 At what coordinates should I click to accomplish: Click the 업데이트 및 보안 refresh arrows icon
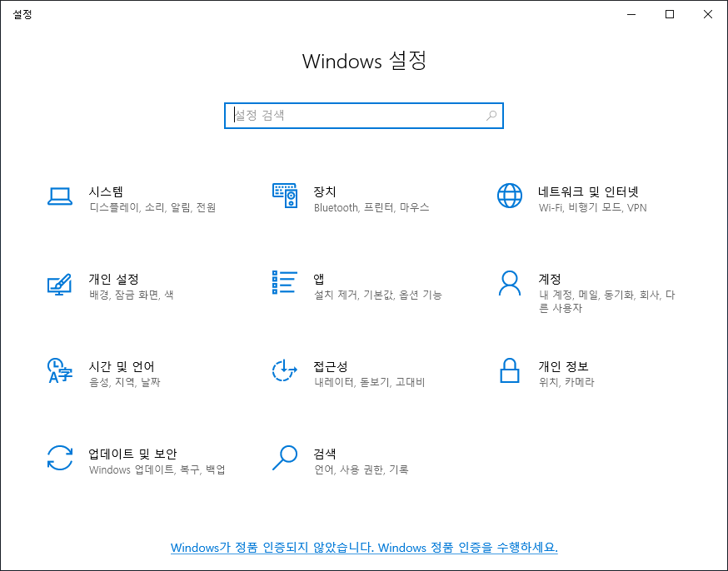[x=60, y=458]
